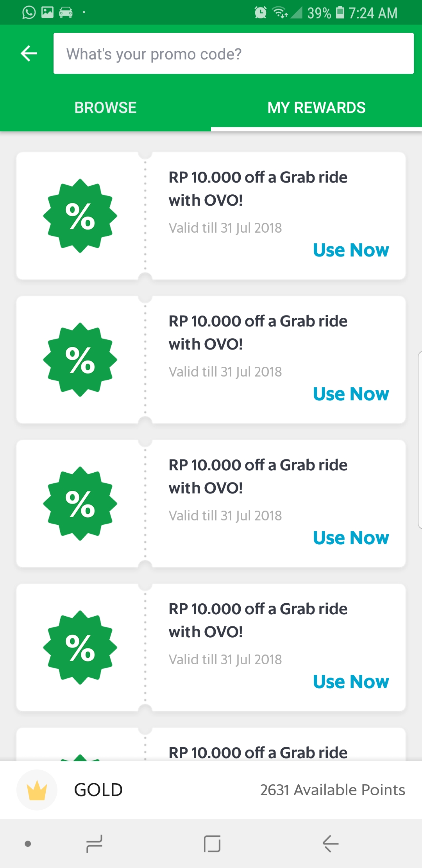Tap Use Now on the first voucher

pyautogui.click(x=351, y=250)
